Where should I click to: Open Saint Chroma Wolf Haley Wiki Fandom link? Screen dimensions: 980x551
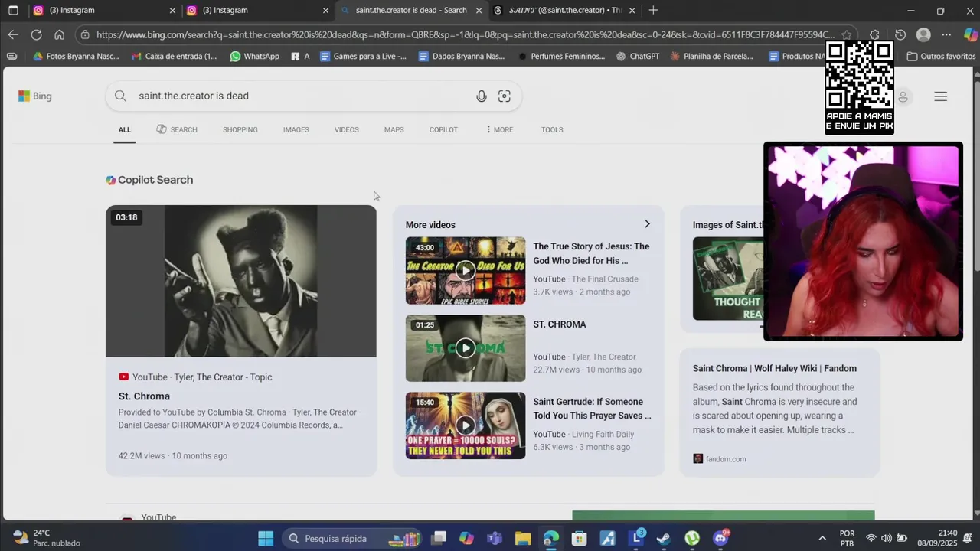(775, 368)
